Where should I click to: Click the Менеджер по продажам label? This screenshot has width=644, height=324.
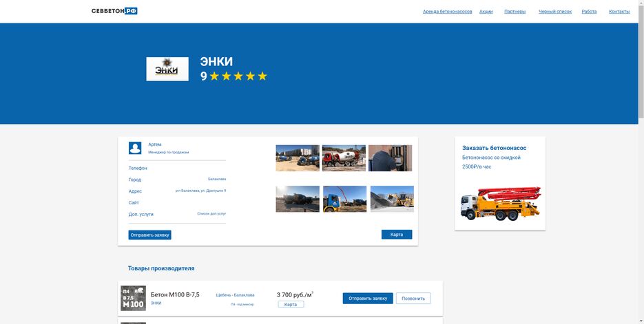(x=168, y=152)
